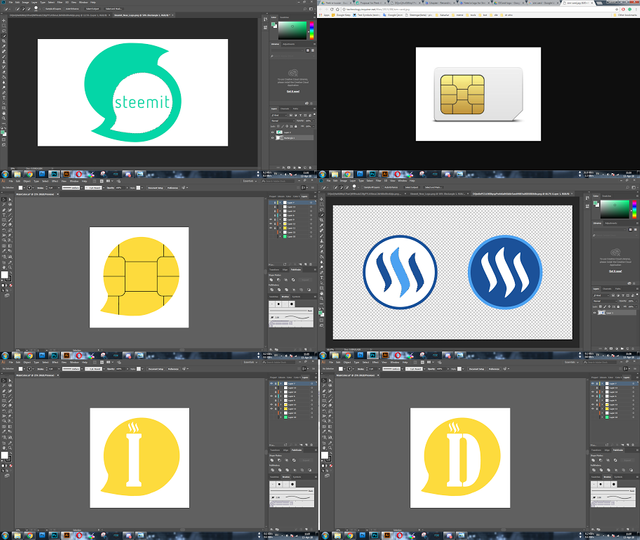Select Zoom tool in Steem-logos Photoshop window
The image size is (640, 540).
(x=322, y=298)
